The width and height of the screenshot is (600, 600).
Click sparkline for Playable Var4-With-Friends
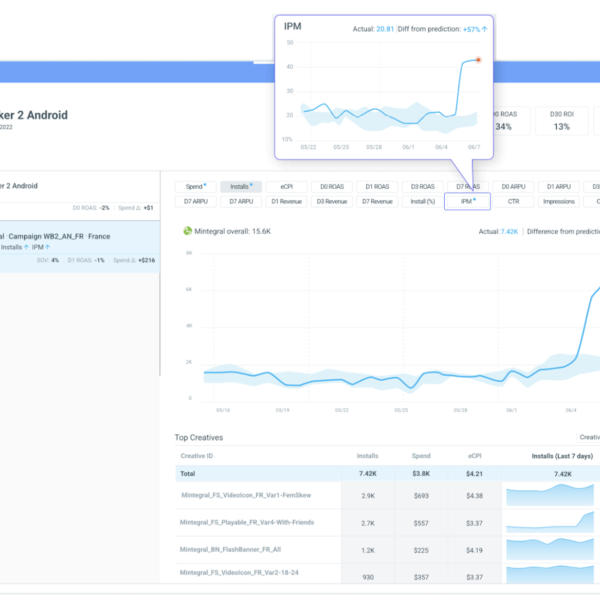pyautogui.click(x=550, y=522)
